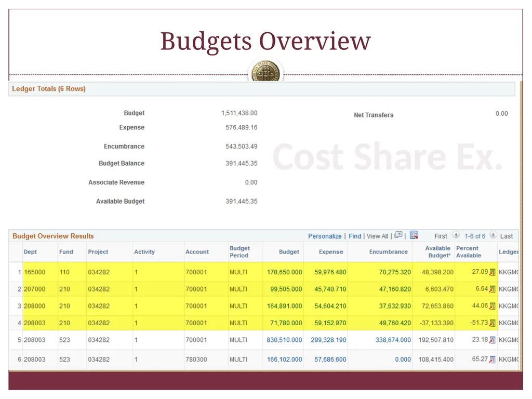Sort by the Dept column header
The width and height of the screenshot is (532, 399).
tap(30, 252)
